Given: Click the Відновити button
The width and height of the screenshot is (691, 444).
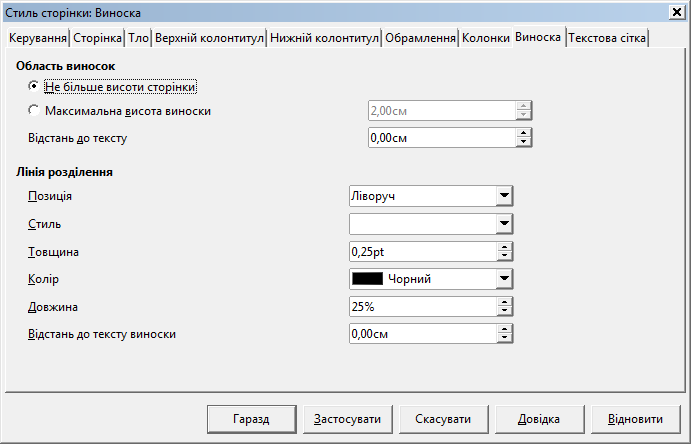Looking at the screenshot, I should (634, 419).
